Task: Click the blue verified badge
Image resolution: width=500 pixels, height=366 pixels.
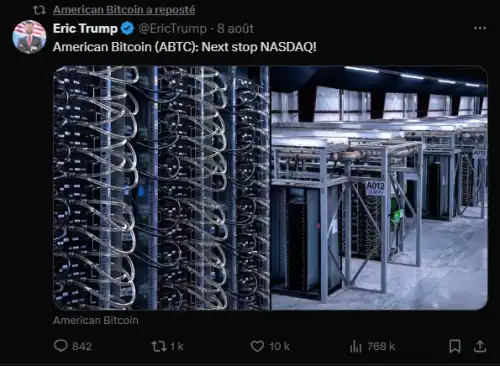Action: coord(127,29)
